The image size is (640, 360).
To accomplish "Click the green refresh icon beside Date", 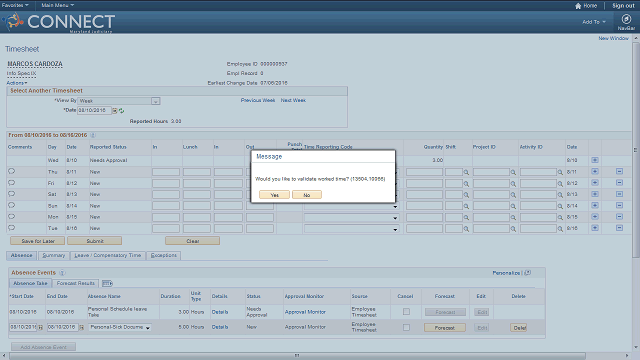I will (121, 111).
